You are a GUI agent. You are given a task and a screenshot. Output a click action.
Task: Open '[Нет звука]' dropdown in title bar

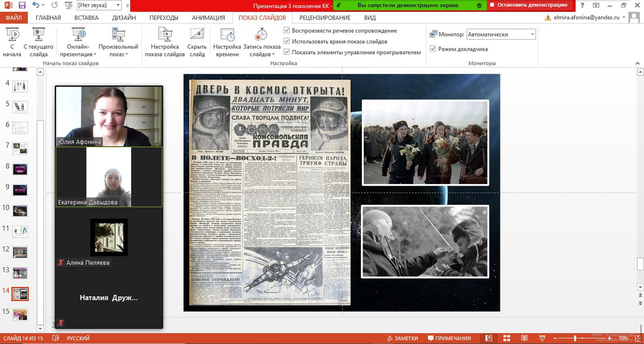click(99, 5)
